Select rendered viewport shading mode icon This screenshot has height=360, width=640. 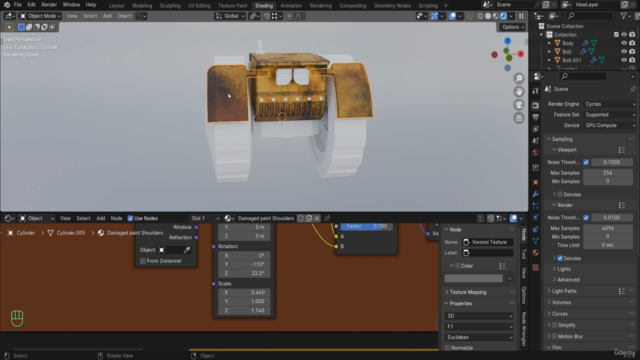pyautogui.click(x=503, y=16)
